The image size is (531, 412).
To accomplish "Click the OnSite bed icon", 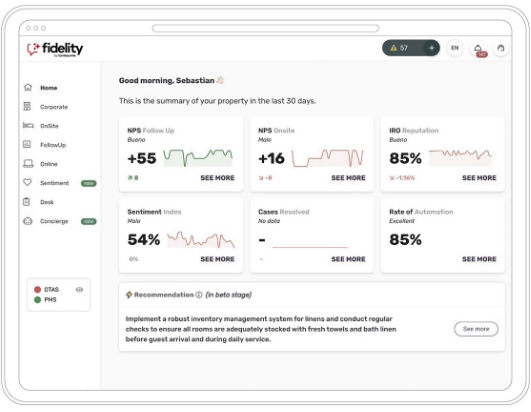I will pos(28,126).
